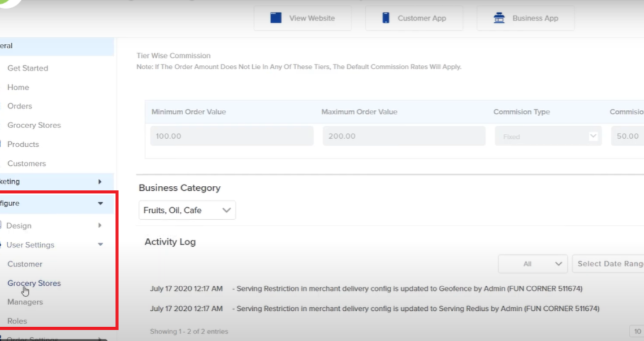Open Grocery Stores under User Settings
Screen dimensions: 644x341
(34, 283)
